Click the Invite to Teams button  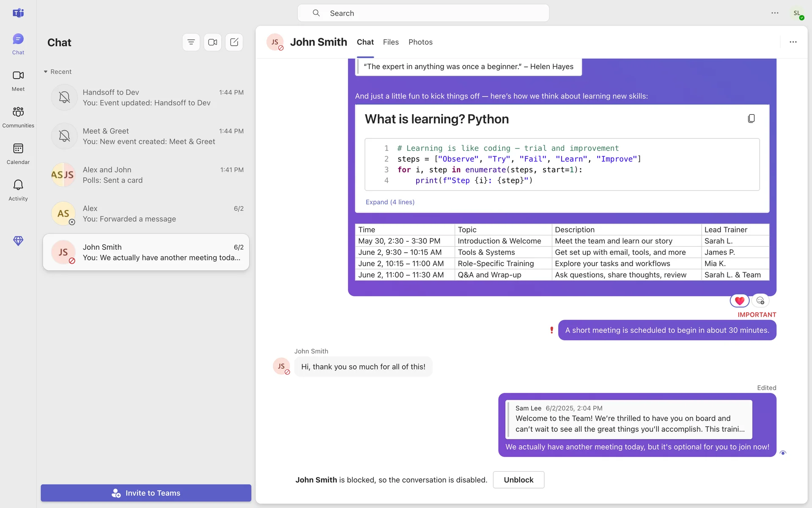click(x=146, y=493)
